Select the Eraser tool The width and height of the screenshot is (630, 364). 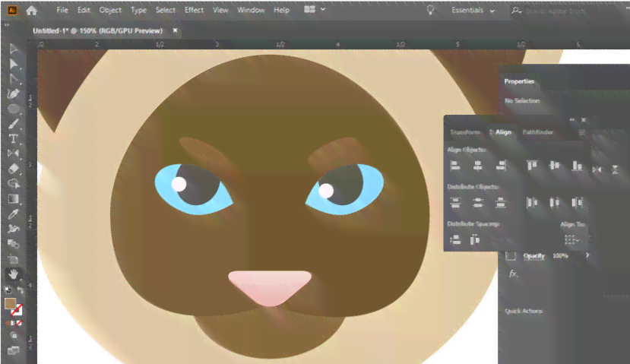[13, 169]
